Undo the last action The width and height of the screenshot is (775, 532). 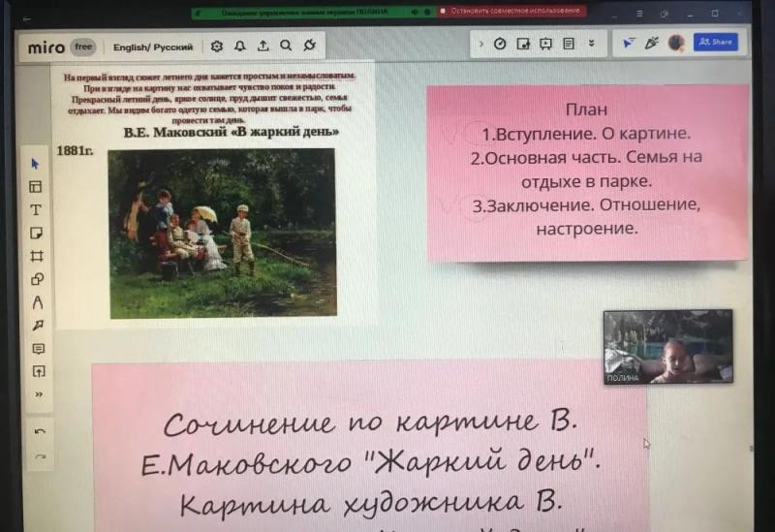[40, 431]
